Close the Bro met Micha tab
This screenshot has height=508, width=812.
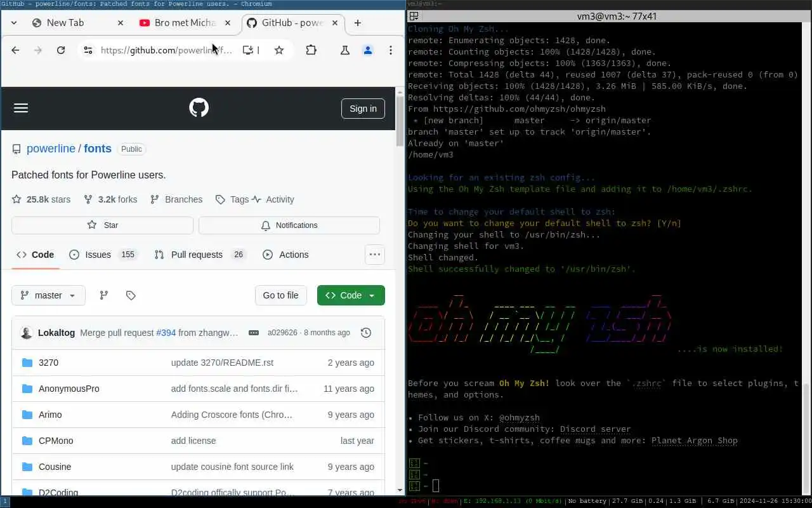pos(228,23)
